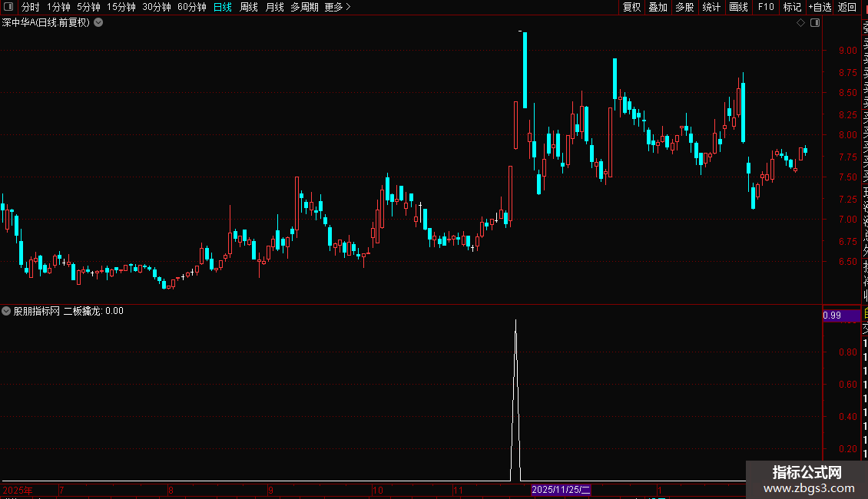Open the 统计 statistics tool
Screen dimensions: 868x499
(x=711, y=7)
